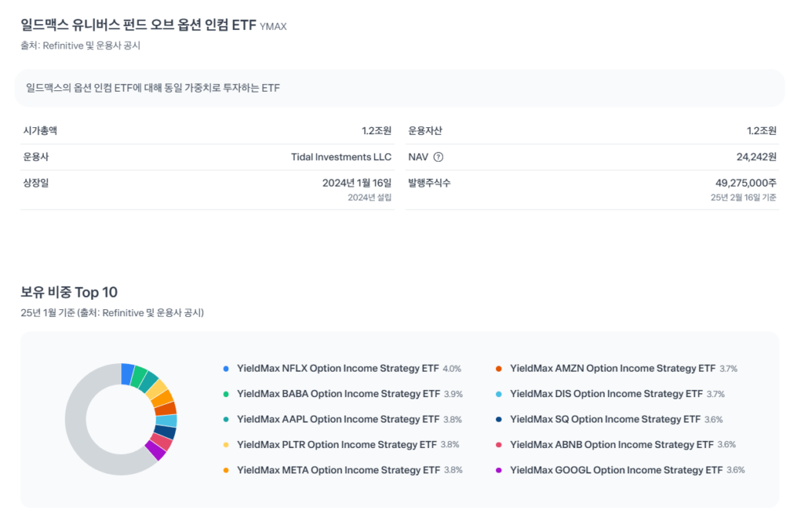Click the ETF title 일드맥스 유니버스 펀드 오브 옵션 인컴 ETF

[x=139, y=25]
